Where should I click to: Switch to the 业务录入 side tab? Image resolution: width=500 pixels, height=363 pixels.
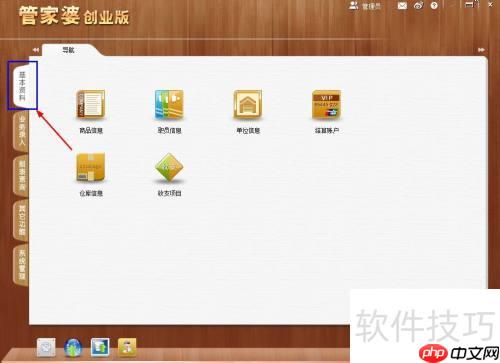click(21, 131)
